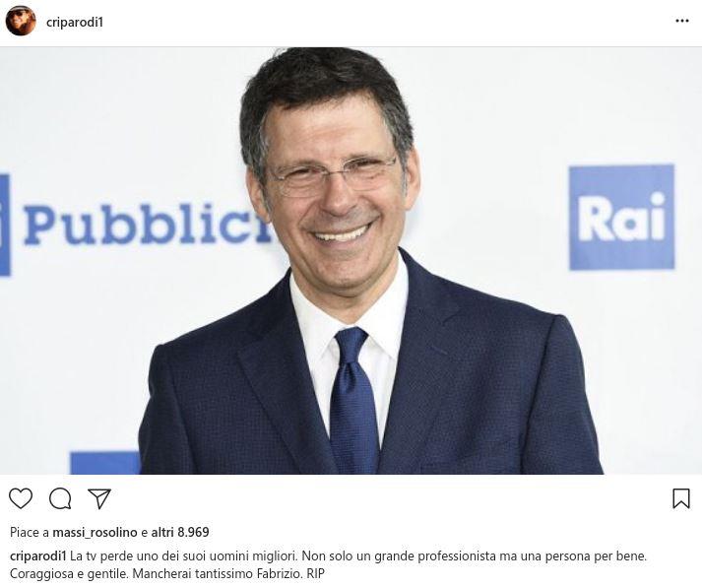Click blue rectangle at photo's bottom-left

tap(105, 463)
